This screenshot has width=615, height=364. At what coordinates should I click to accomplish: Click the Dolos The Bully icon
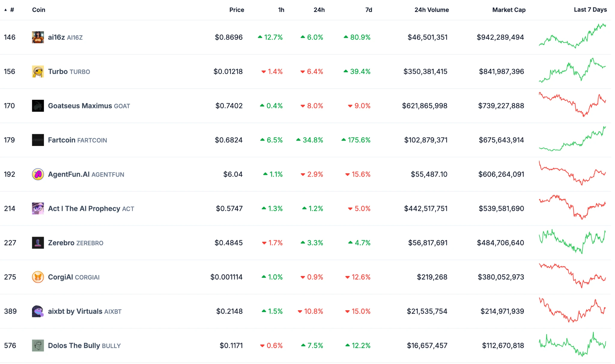pyautogui.click(x=38, y=345)
